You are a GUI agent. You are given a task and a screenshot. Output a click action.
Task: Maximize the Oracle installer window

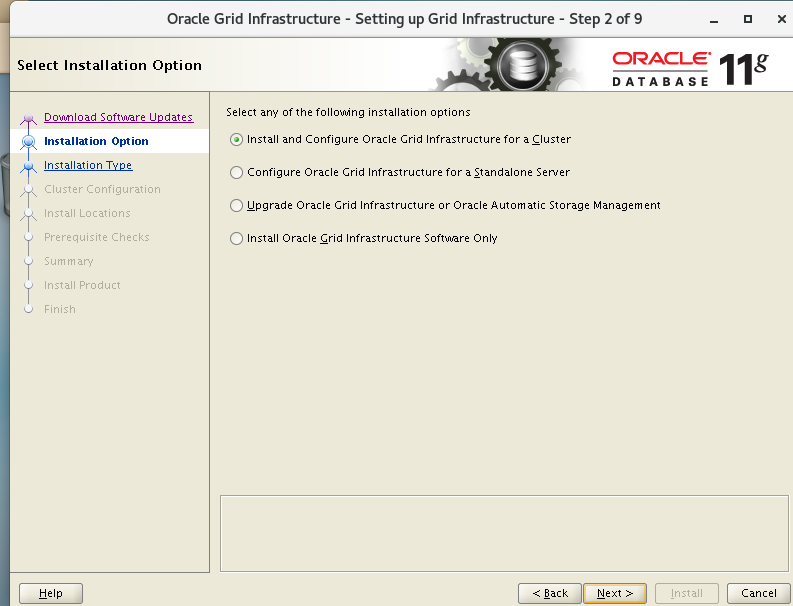(747, 19)
